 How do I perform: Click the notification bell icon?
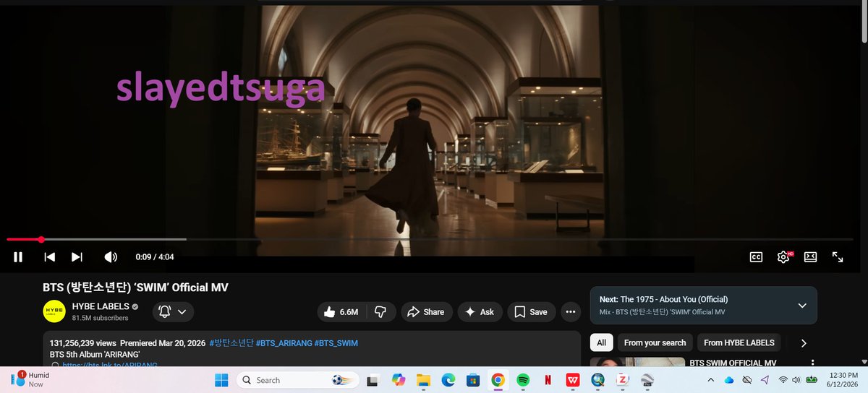(x=165, y=311)
